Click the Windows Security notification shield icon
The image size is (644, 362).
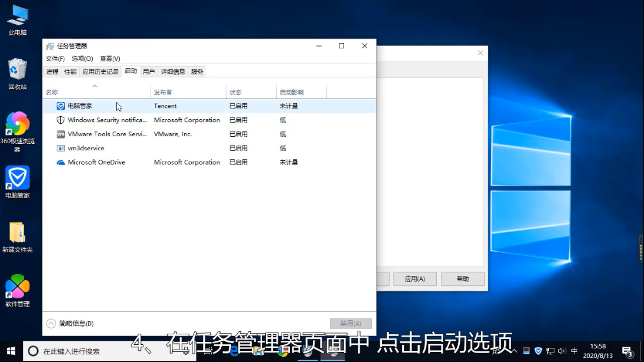coord(60,120)
